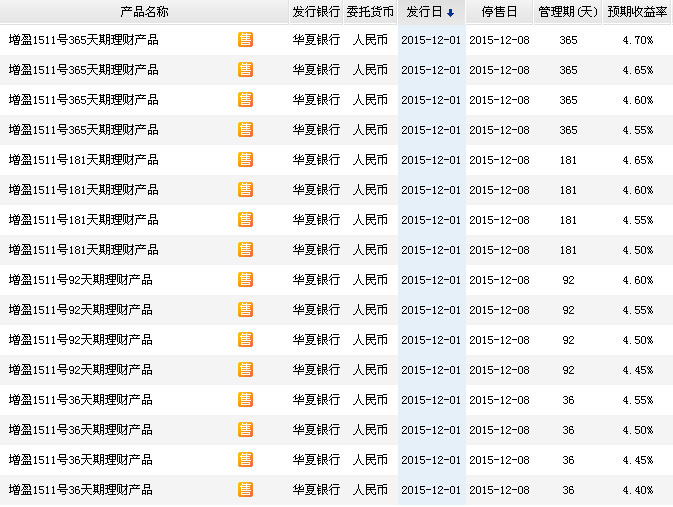This screenshot has width=673, height=507.
Task: Sort by the 产品名称 column header
Action: pos(144,12)
